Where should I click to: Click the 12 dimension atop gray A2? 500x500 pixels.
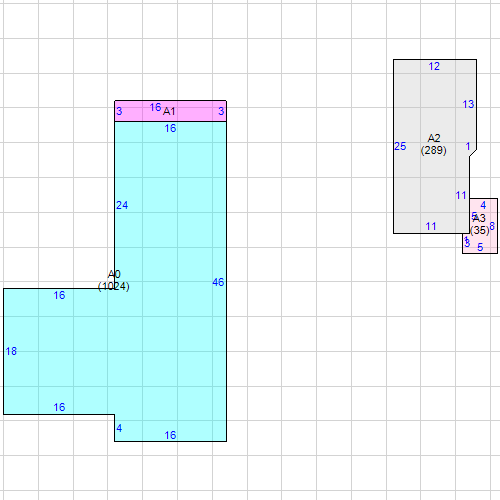coord(434,66)
